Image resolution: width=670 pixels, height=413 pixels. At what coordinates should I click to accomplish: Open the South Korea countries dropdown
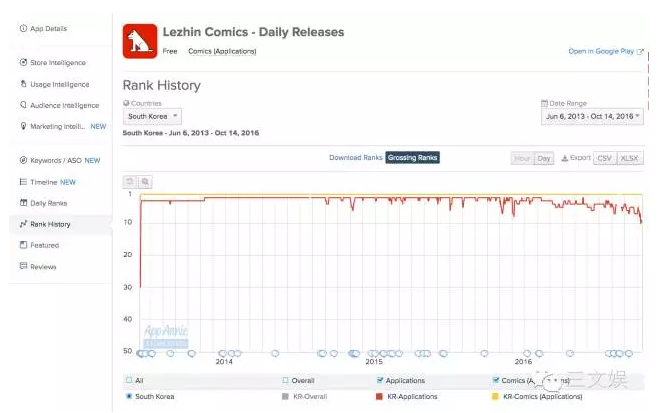click(152, 116)
